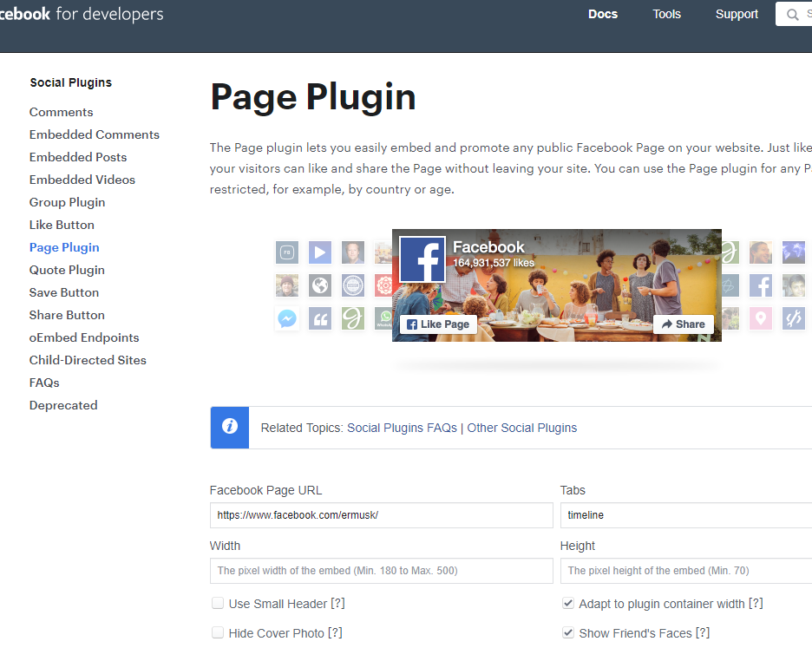Click the heart pin icon thumbnail
The width and height of the screenshot is (812, 648).
click(760, 318)
